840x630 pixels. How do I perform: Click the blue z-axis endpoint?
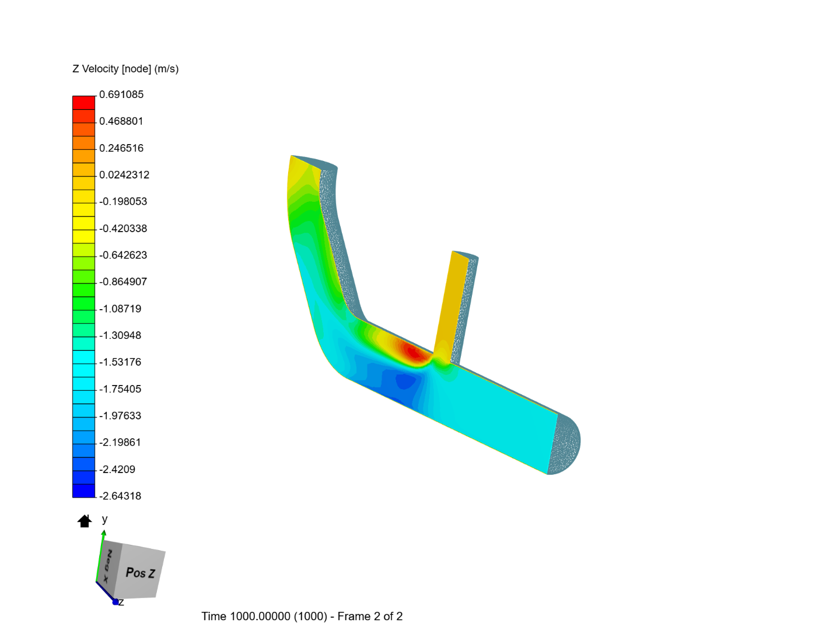(116, 601)
